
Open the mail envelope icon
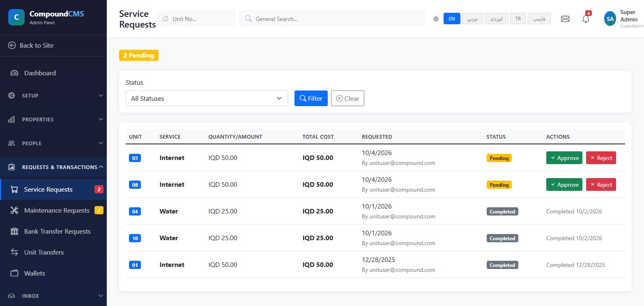click(565, 19)
